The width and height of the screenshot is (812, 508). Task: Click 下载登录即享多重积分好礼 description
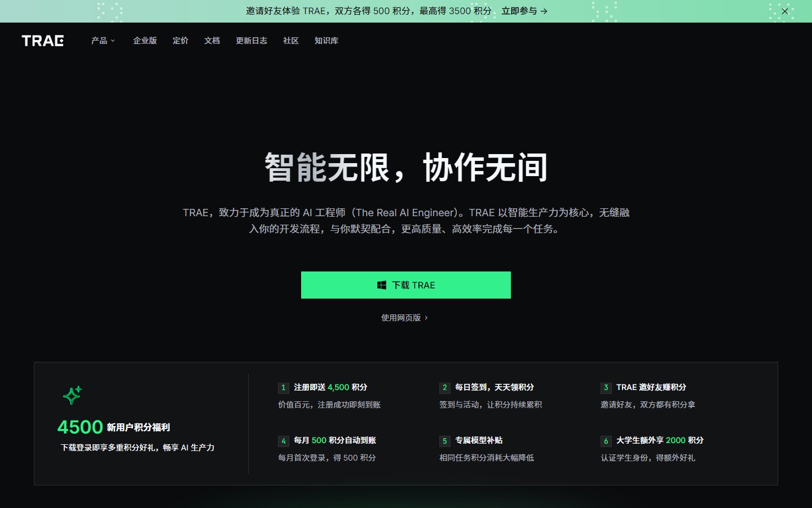point(138,448)
